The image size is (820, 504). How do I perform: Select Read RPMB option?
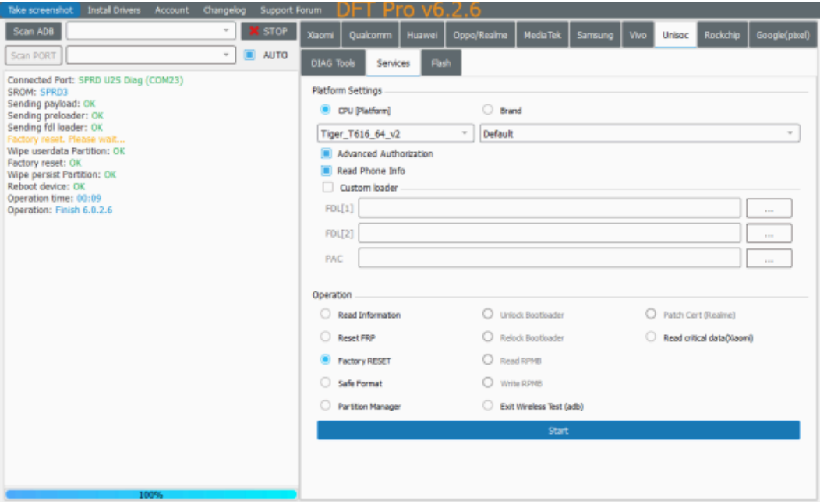487,360
